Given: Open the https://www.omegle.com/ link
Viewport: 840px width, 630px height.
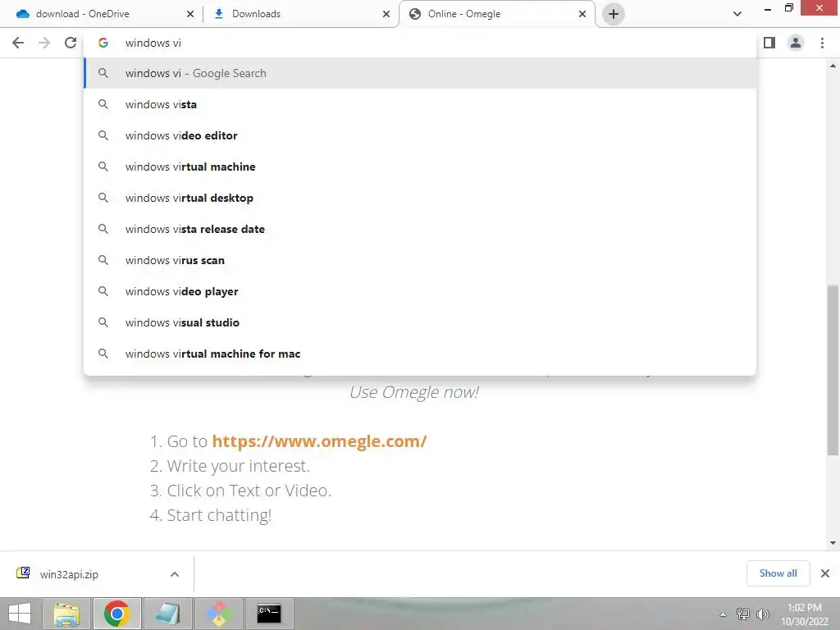Looking at the screenshot, I should coord(319,441).
